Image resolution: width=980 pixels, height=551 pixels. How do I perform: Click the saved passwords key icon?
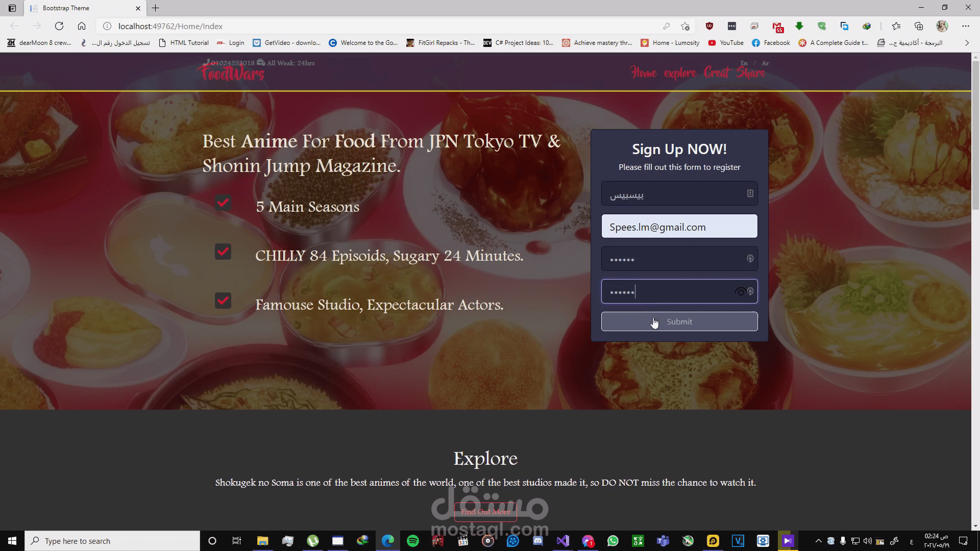pos(666,26)
